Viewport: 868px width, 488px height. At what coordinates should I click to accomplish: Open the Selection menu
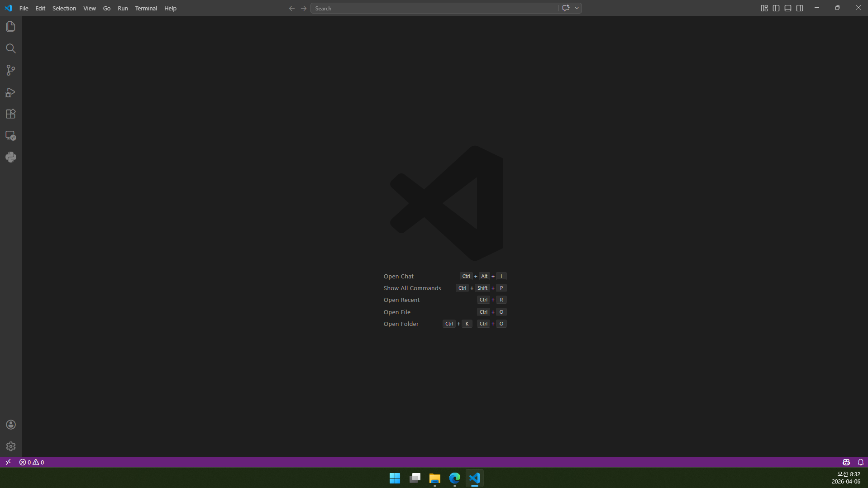[64, 8]
